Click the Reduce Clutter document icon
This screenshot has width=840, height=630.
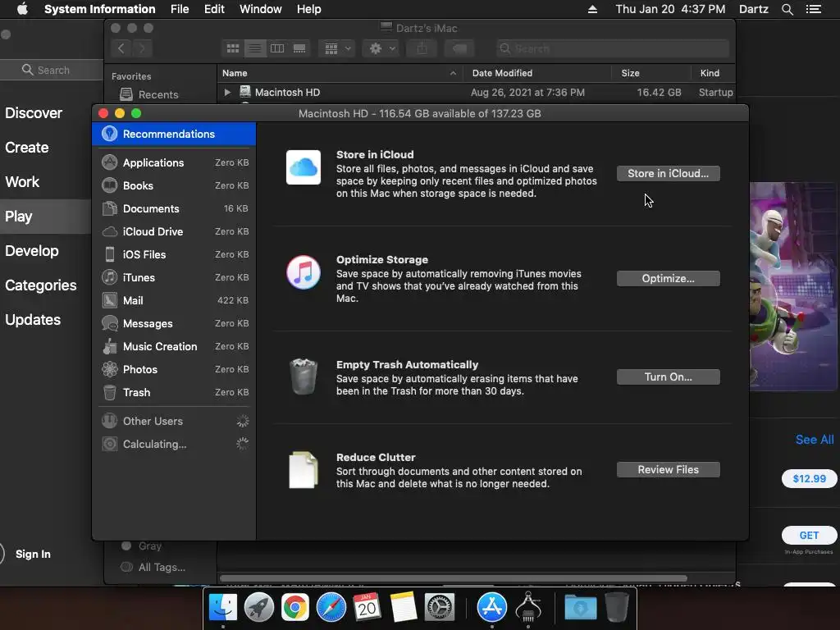pyautogui.click(x=304, y=470)
